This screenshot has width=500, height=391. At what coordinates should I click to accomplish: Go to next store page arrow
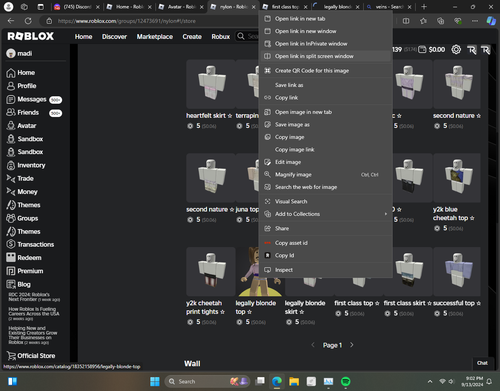pos(352,345)
